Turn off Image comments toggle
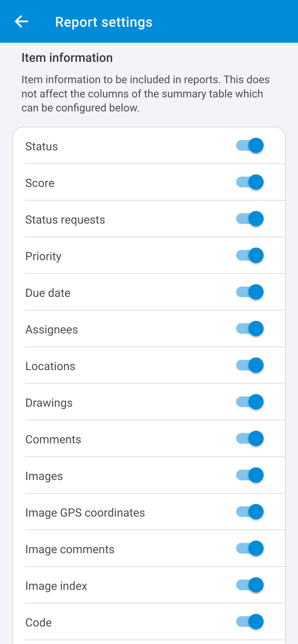 (250, 549)
